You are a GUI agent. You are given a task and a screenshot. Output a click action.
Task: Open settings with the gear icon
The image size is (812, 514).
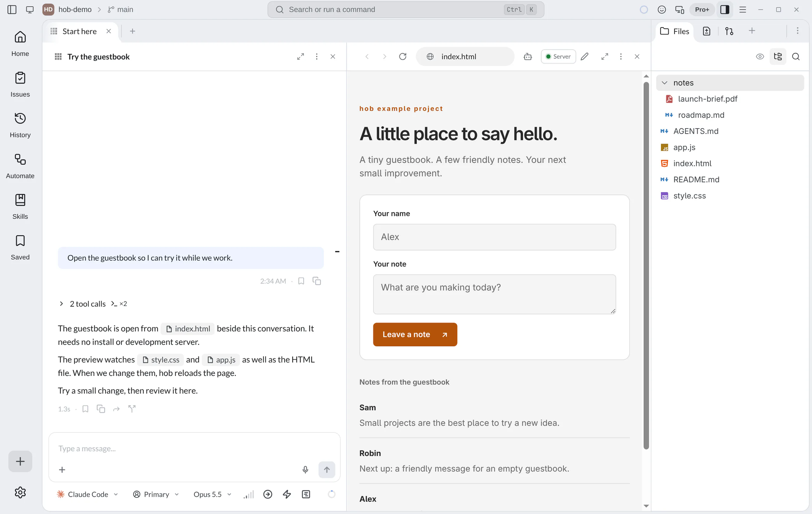click(20, 492)
